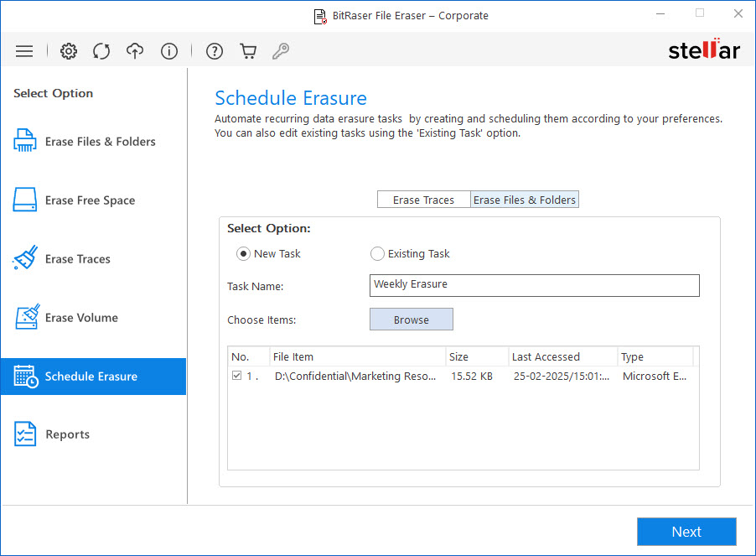Select the Existing Task radio button
The width and height of the screenshot is (756, 556).
(x=377, y=253)
